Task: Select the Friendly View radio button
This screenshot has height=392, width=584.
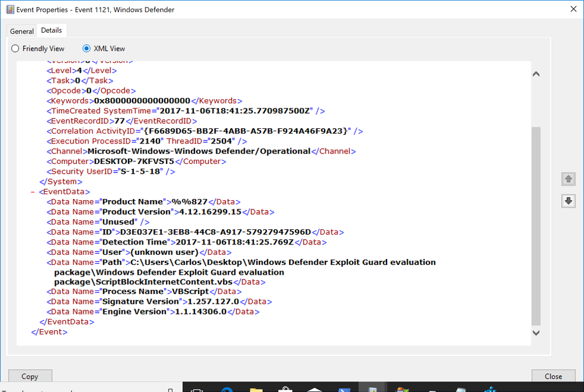Action: click(37, 49)
